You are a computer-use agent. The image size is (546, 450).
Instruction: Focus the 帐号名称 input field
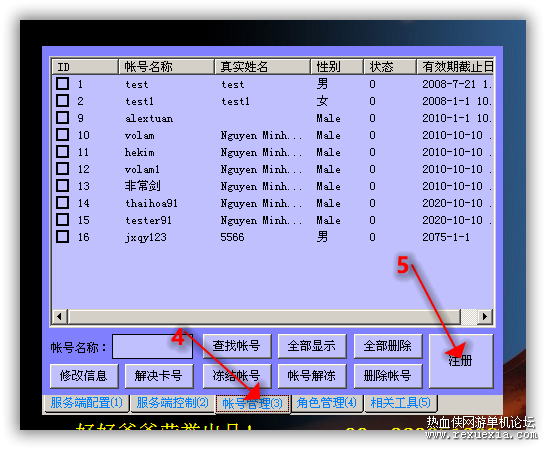(153, 346)
